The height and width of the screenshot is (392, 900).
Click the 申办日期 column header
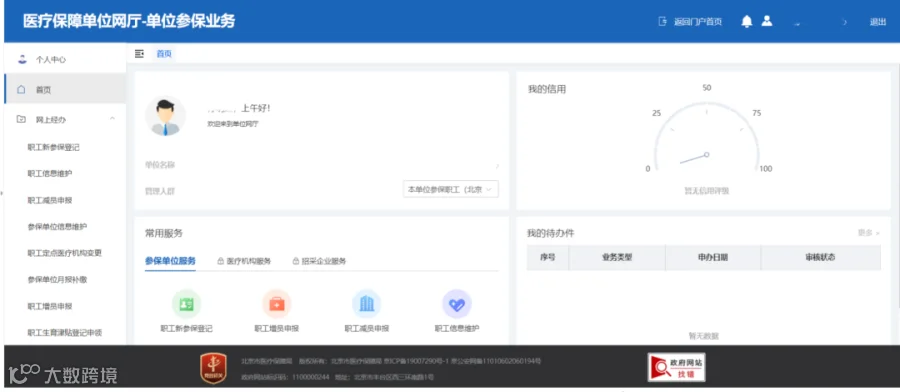point(713,258)
